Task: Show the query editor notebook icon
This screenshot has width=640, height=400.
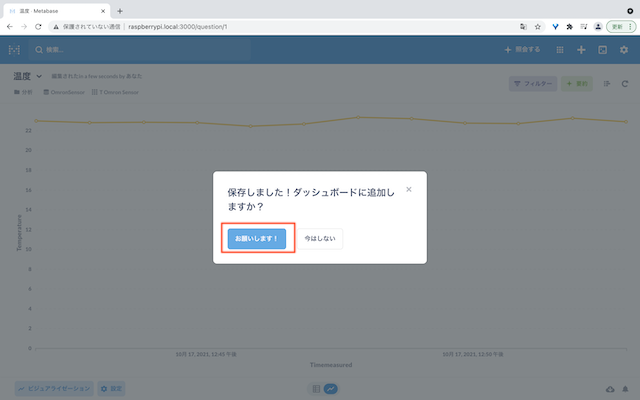Action: (607, 84)
